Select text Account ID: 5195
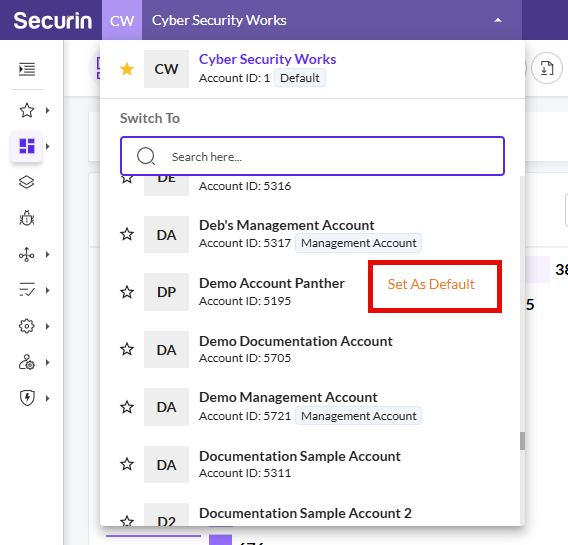 (x=245, y=301)
